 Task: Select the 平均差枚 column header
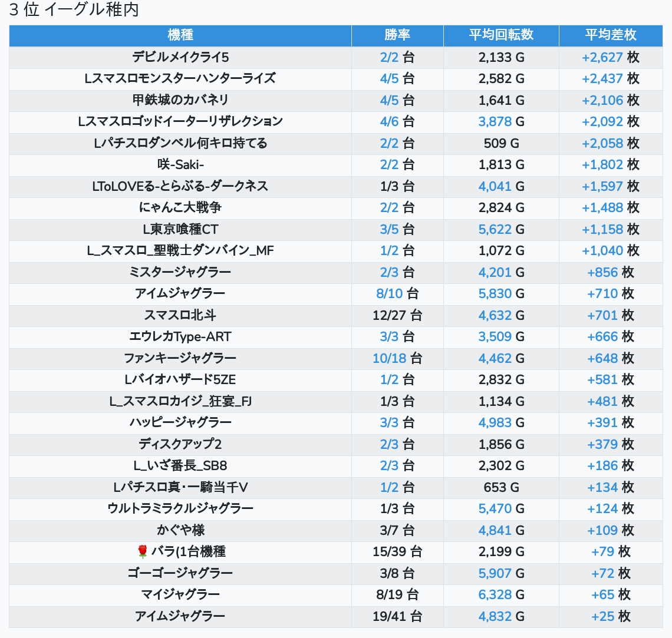(x=611, y=35)
